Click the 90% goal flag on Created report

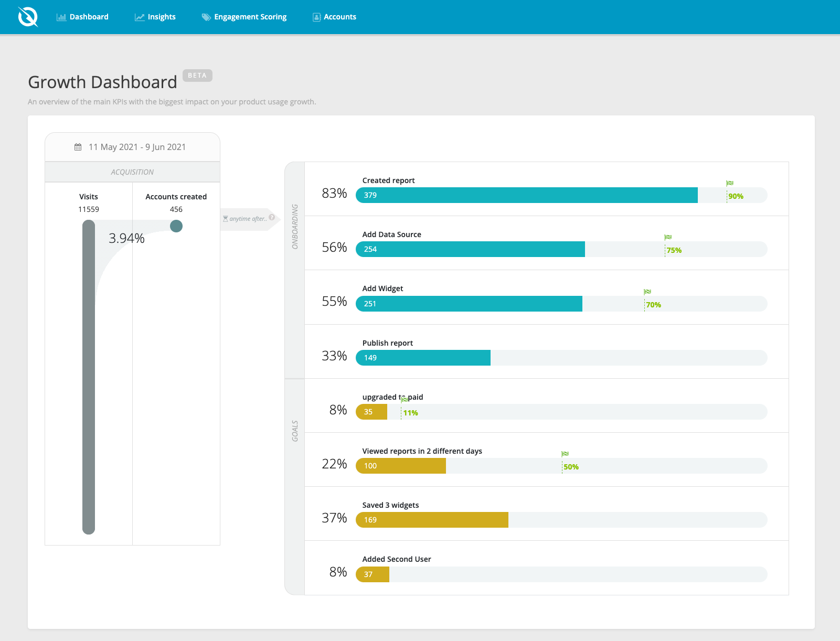click(x=730, y=183)
